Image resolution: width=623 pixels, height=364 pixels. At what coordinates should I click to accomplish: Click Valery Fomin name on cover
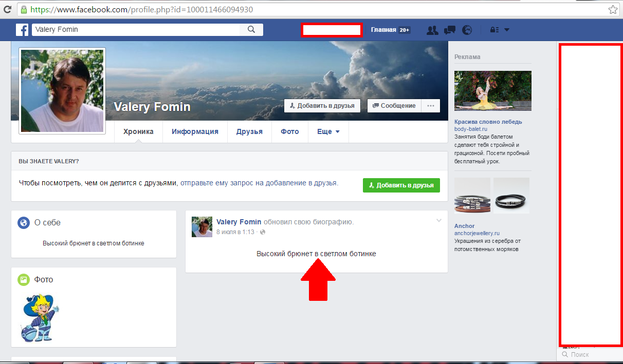click(152, 107)
